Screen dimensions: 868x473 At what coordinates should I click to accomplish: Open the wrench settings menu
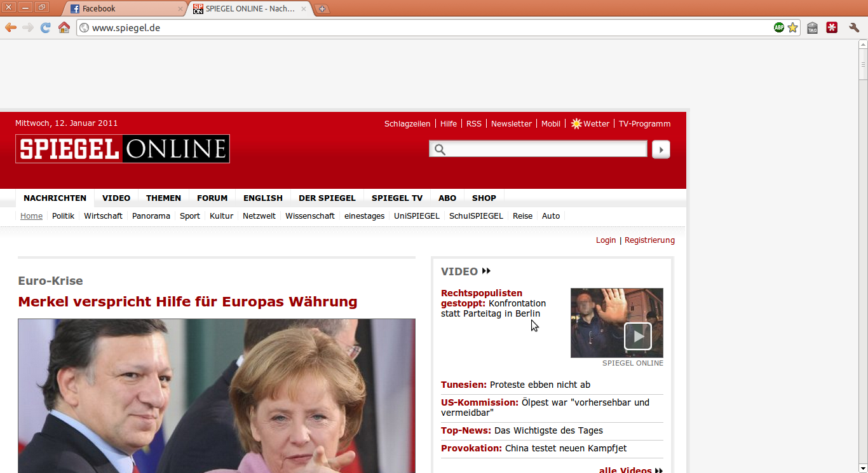(x=854, y=27)
